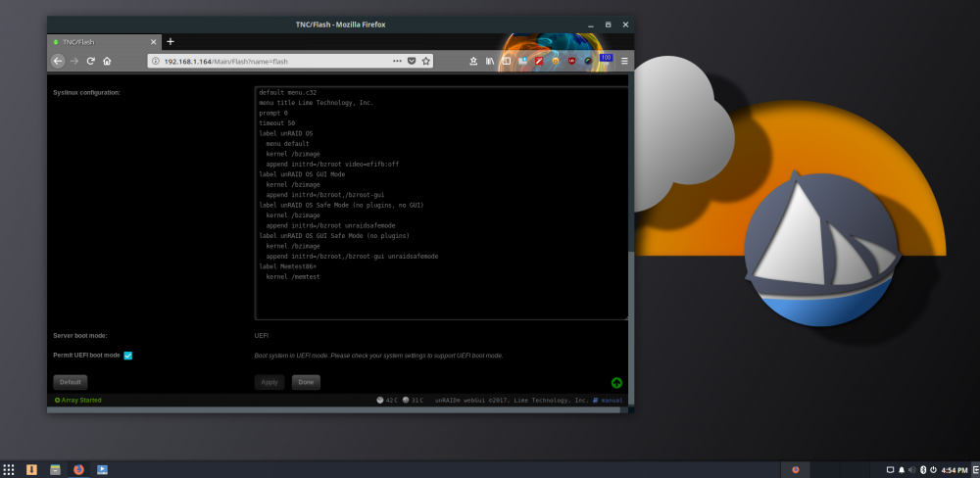Click the 'label unRAID OS GUI Mode' line
The image size is (980, 478).
(x=302, y=174)
